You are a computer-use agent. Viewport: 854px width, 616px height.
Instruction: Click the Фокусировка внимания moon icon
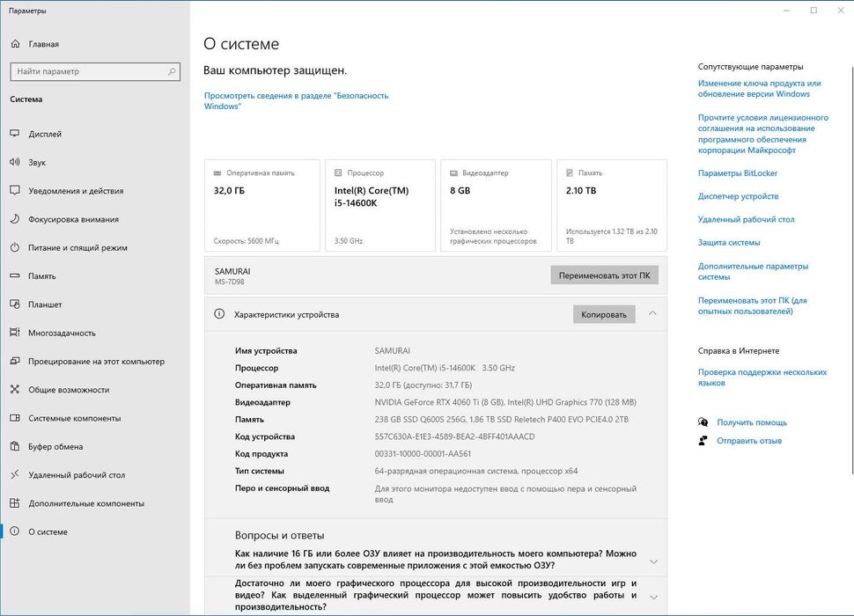tap(15, 219)
